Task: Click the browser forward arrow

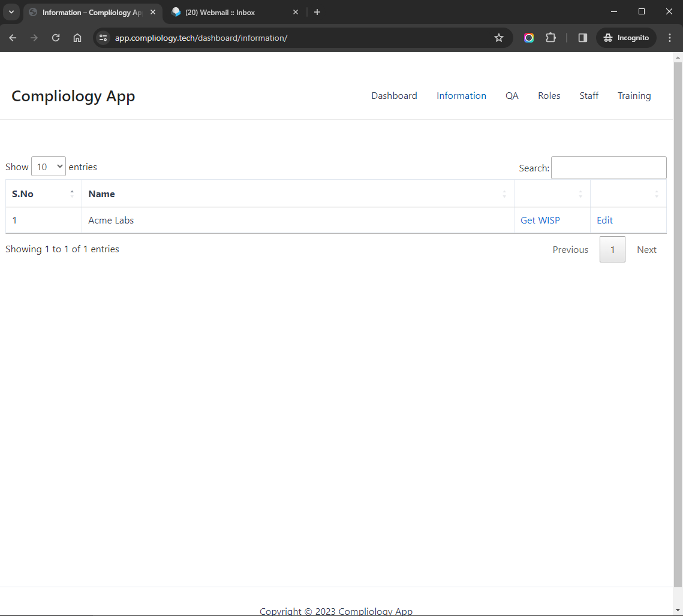Action: [x=34, y=38]
